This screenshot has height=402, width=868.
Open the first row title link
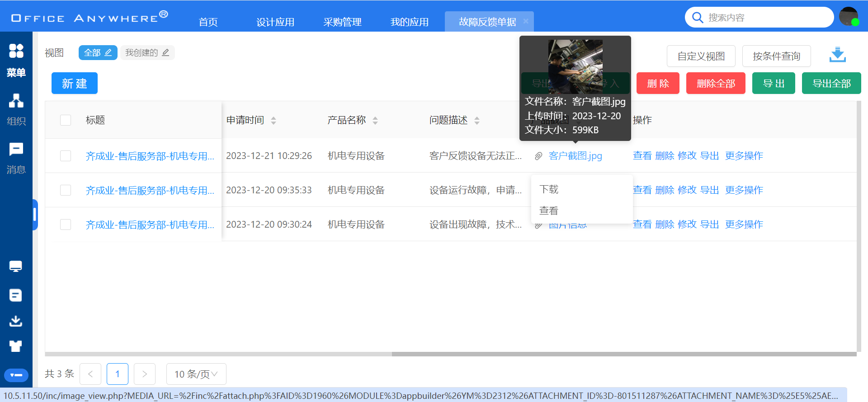pos(150,156)
